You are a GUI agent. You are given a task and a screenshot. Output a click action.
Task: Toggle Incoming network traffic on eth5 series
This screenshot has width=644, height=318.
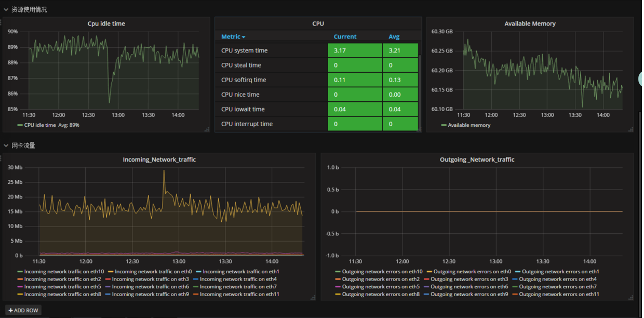[x=62, y=286]
